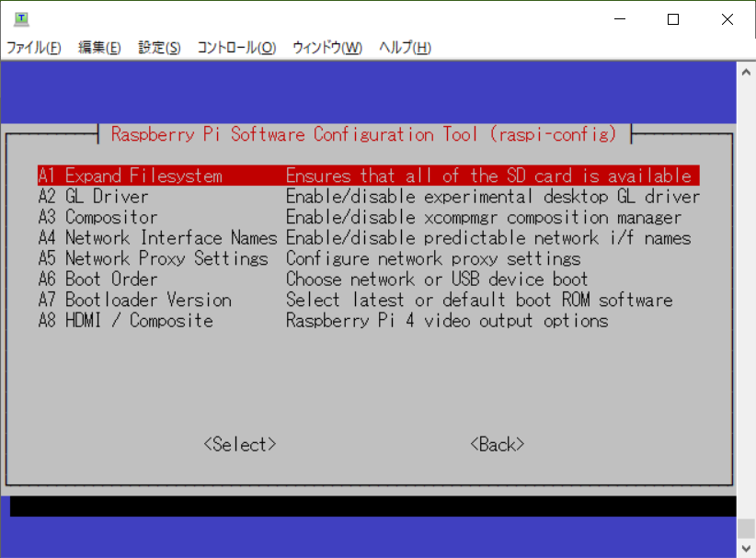Close the terminal window
Screen dimensions: 756x558
727,19
